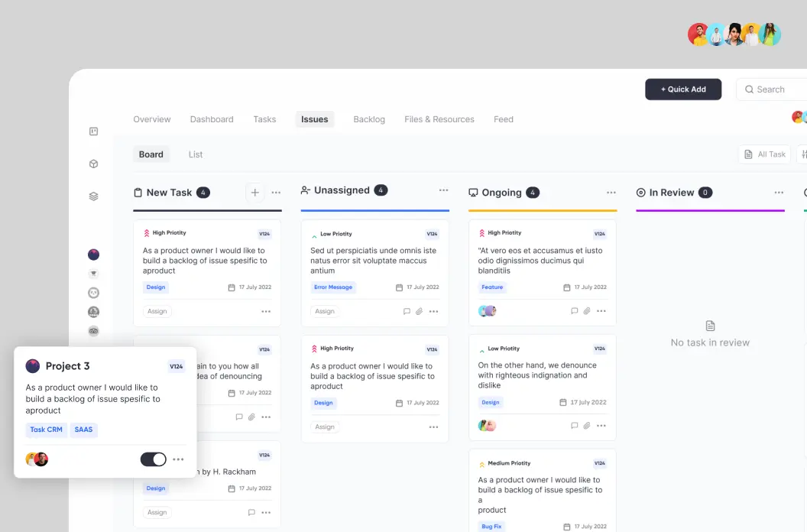Click attachment paperclip on the Feature card
Screen dimensions: 807x532
[587, 311]
